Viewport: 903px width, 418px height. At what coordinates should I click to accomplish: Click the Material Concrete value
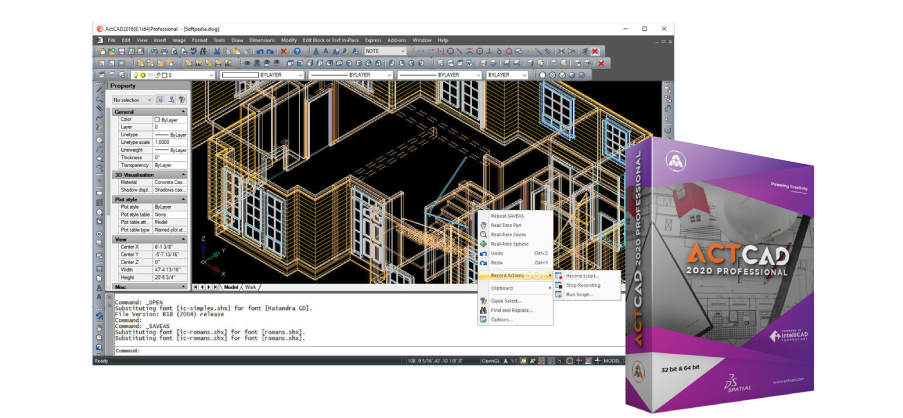tap(170, 182)
